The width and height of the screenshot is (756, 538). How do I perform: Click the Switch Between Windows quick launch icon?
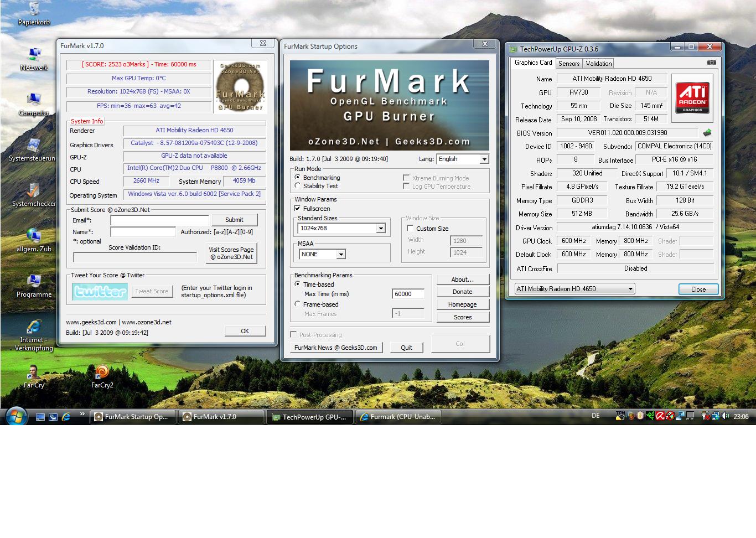53,417
